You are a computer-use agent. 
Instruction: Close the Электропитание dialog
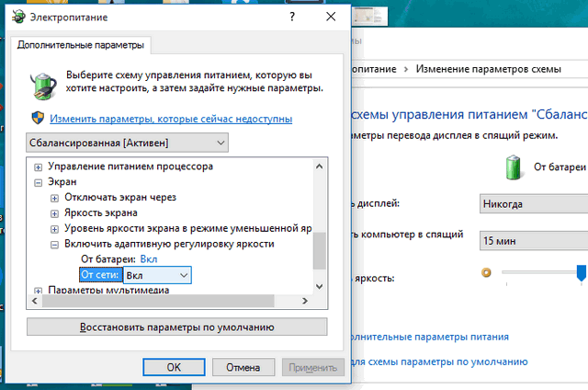[331, 17]
